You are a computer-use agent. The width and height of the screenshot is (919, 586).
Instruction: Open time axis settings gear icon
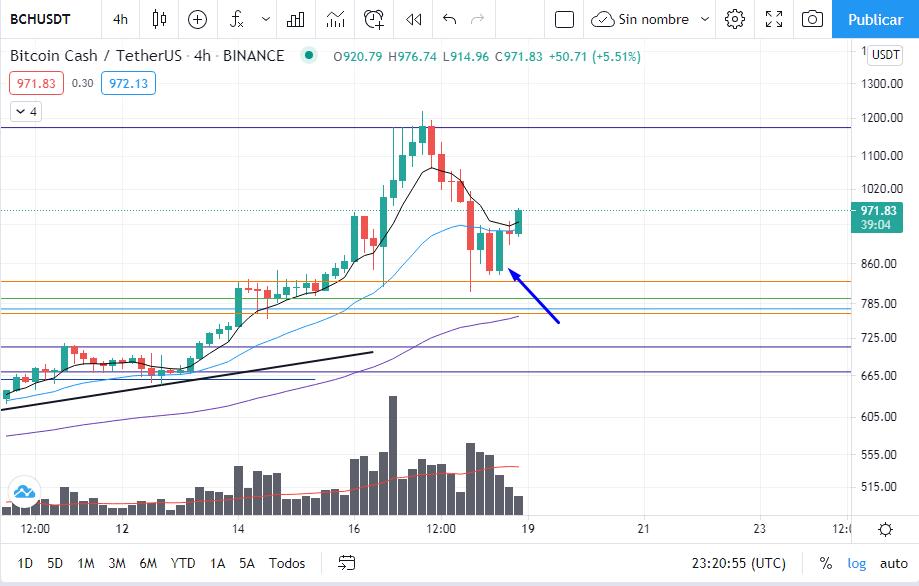tap(885, 530)
